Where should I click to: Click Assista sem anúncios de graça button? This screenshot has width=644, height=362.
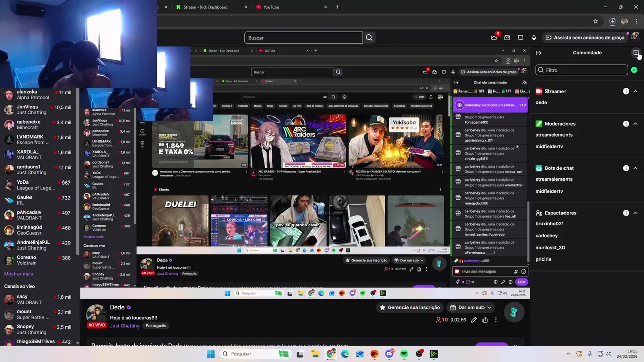[x=584, y=38]
